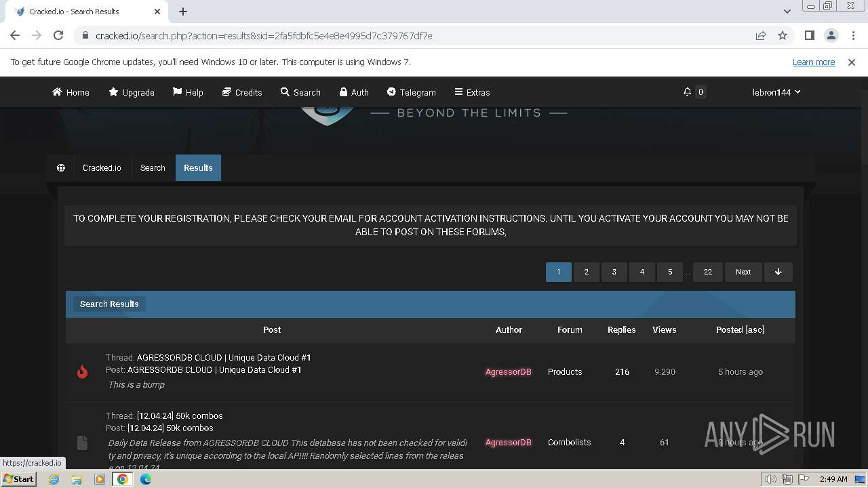This screenshot has height=488, width=868.
Task: Go to results page 2
Action: pos(587,272)
